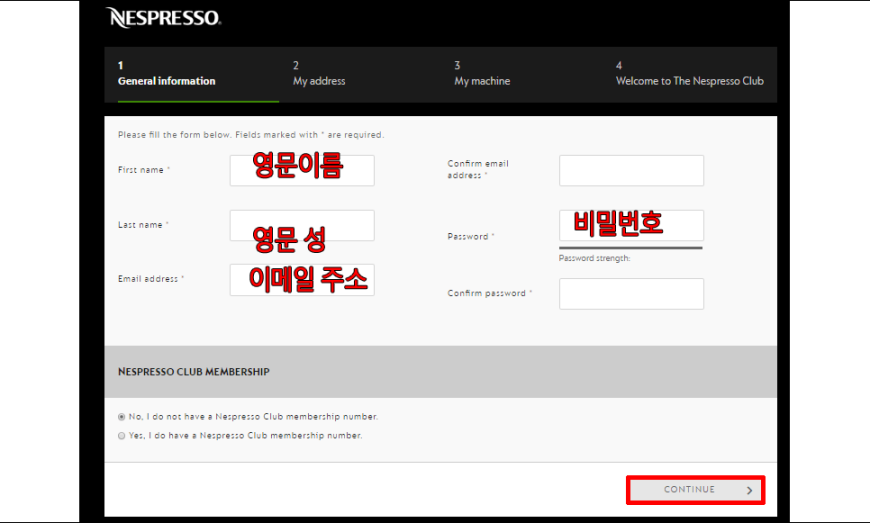Click the password strength indicator bar
Image resolution: width=870 pixels, height=523 pixels.
[x=631, y=248]
